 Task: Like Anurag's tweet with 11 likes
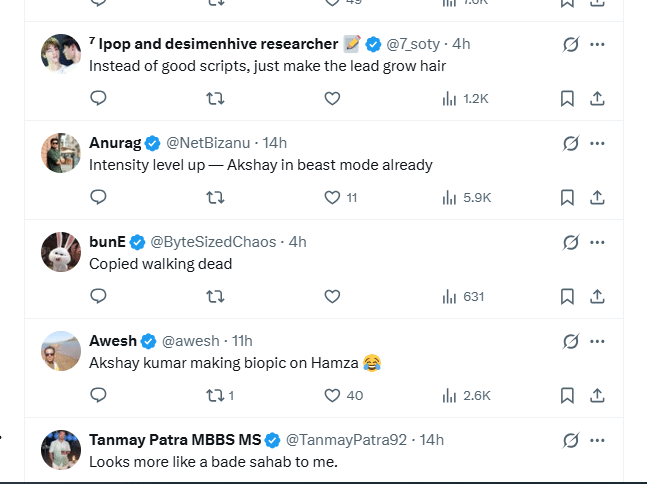click(333, 198)
